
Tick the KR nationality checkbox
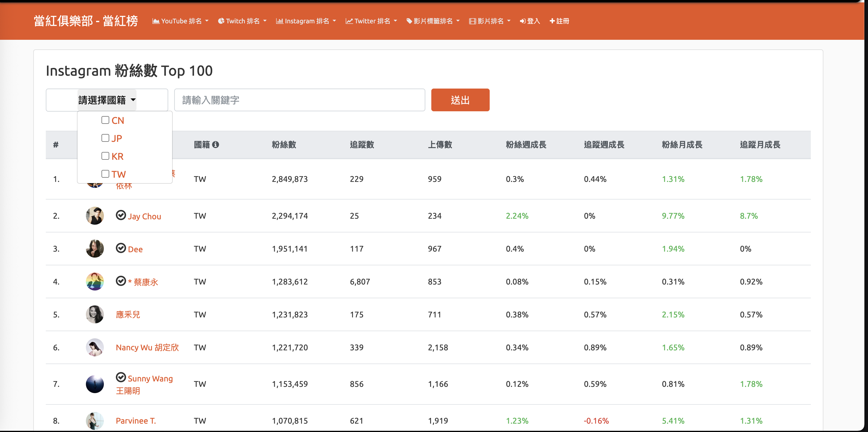pyautogui.click(x=105, y=156)
